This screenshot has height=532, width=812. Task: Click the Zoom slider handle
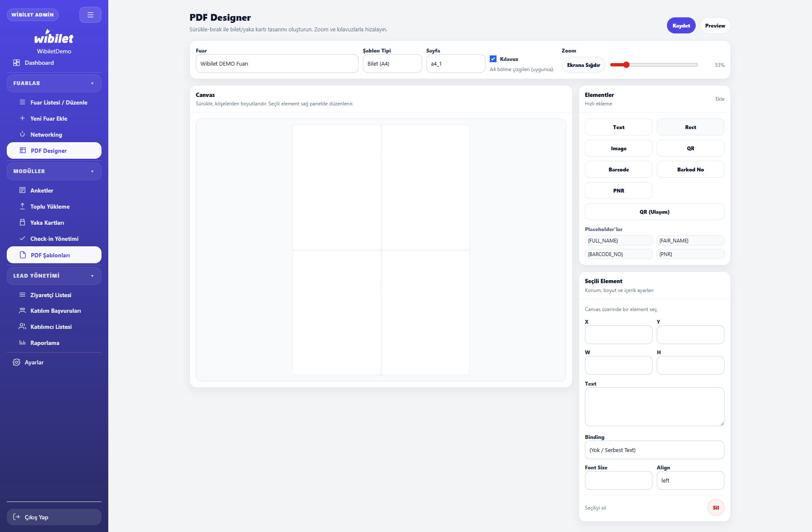point(626,65)
